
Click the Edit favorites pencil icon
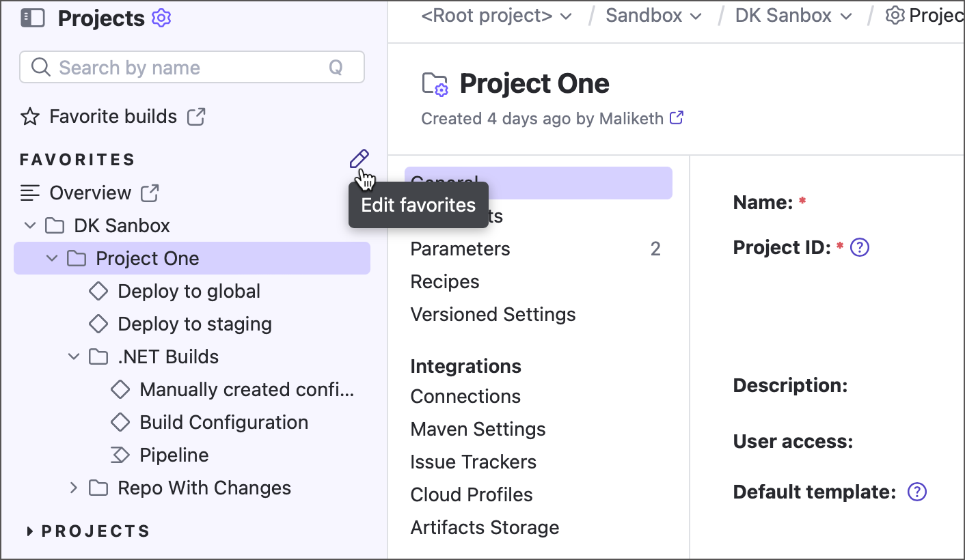coord(359,159)
